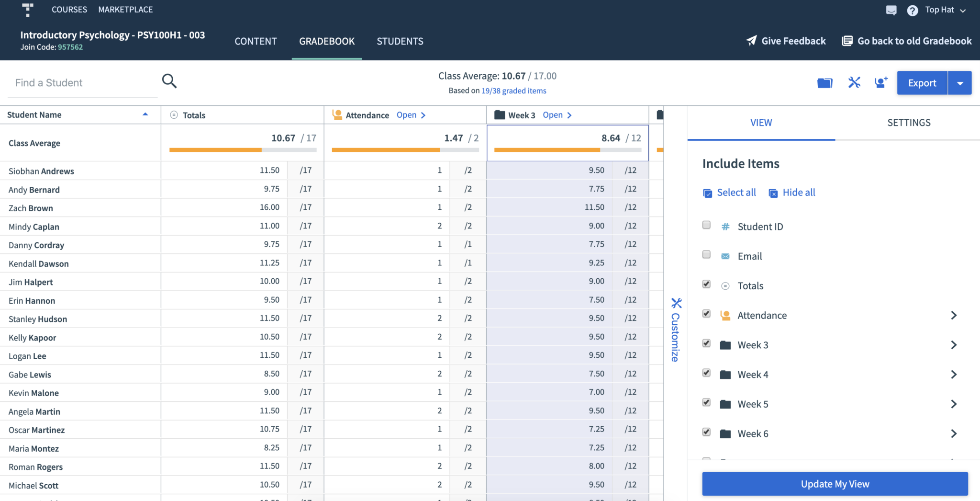Click the folder icon beside Export
980x501 pixels.
pyautogui.click(x=824, y=83)
